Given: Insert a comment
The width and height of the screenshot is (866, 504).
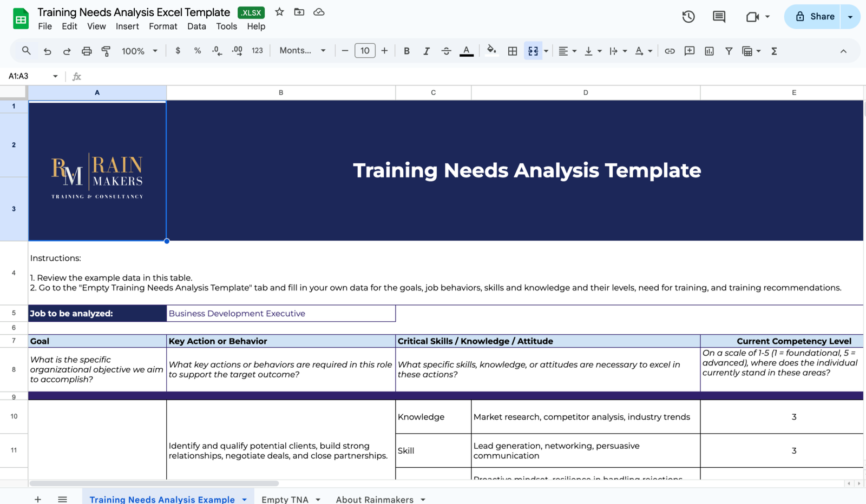Looking at the screenshot, I should click(x=689, y=50).
